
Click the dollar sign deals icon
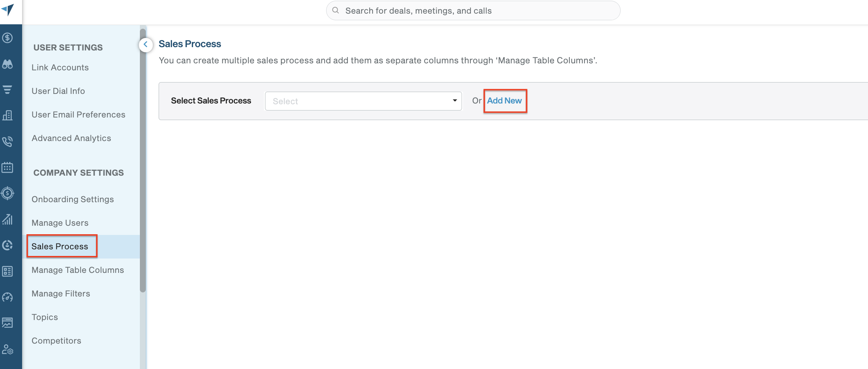click(x=7, y=38)
